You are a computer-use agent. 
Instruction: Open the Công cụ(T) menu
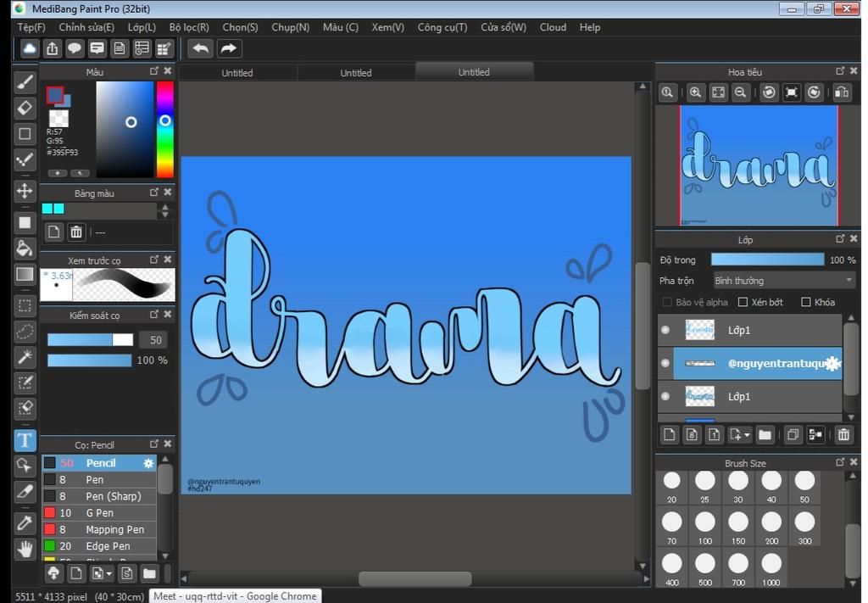pos(442,27)
